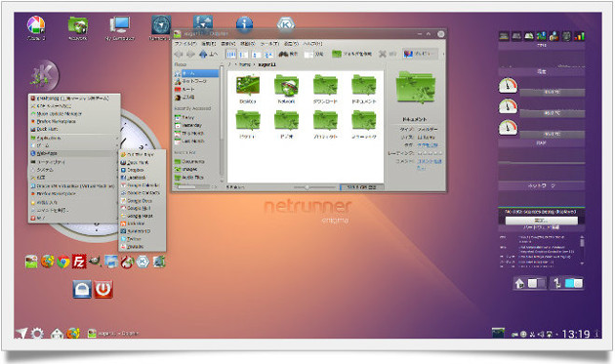Click the red power button widget
This screenshot has height=364, width=615.
tap(103, 290)
